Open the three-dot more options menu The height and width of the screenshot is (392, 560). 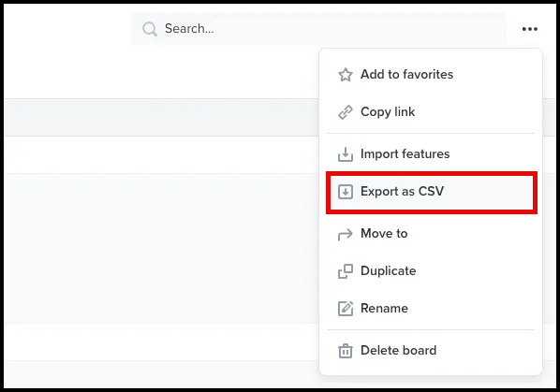(530, 29)
